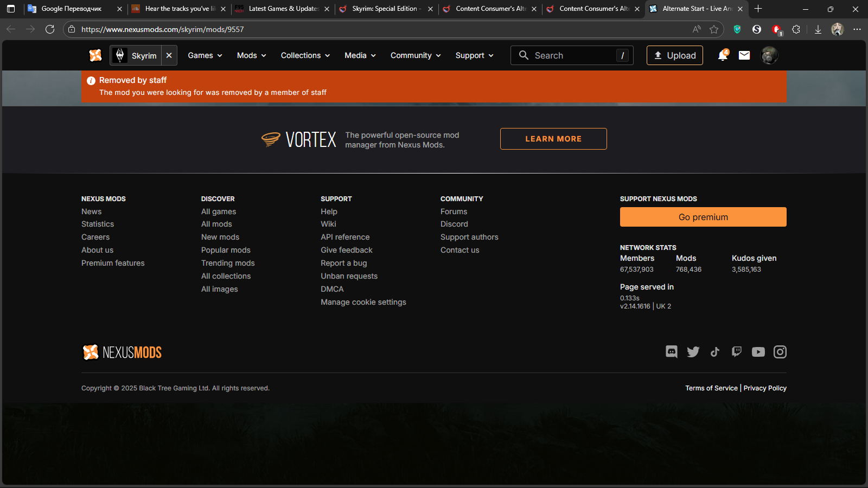This screenshot has height=488, width=868.
Task: Open the Careers footer link
Action: point(95,237)
